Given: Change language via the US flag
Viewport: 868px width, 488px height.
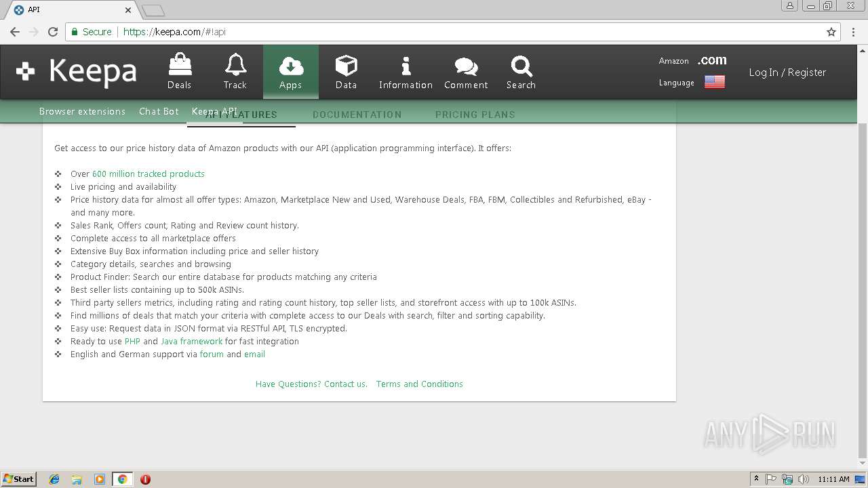Looking at the screenshot, I should 715,82.
